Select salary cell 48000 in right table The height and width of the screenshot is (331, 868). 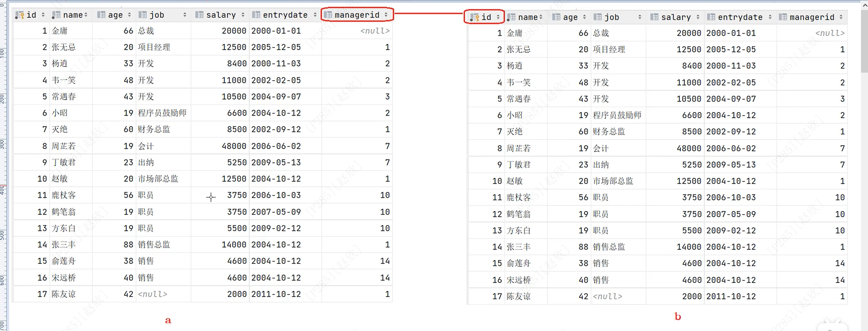(x=688, y=149)
